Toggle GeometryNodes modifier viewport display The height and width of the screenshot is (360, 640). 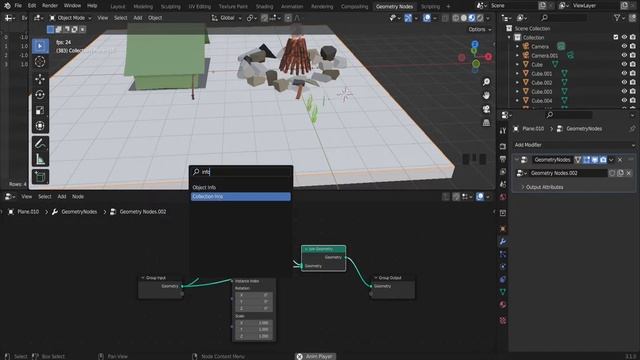[x=595, y=160]
